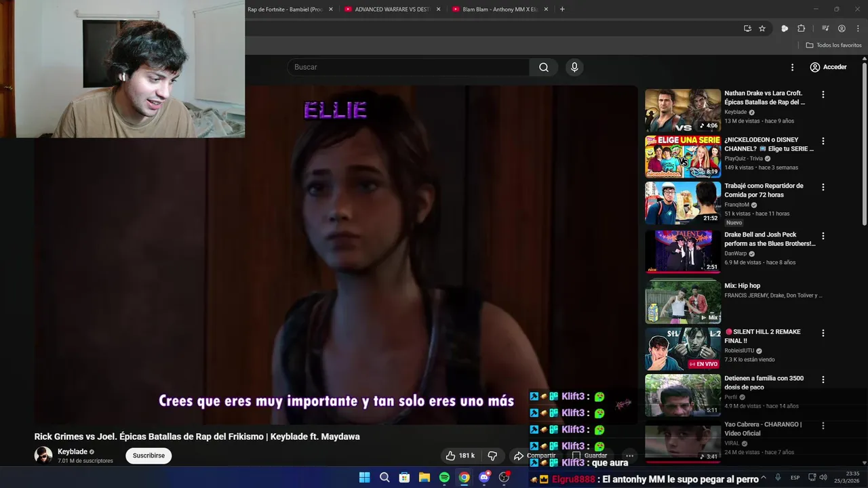Open Elige una serie trivia thumbnail
The width and height of the screenshot is (868, 488).
tap(683, 157)
